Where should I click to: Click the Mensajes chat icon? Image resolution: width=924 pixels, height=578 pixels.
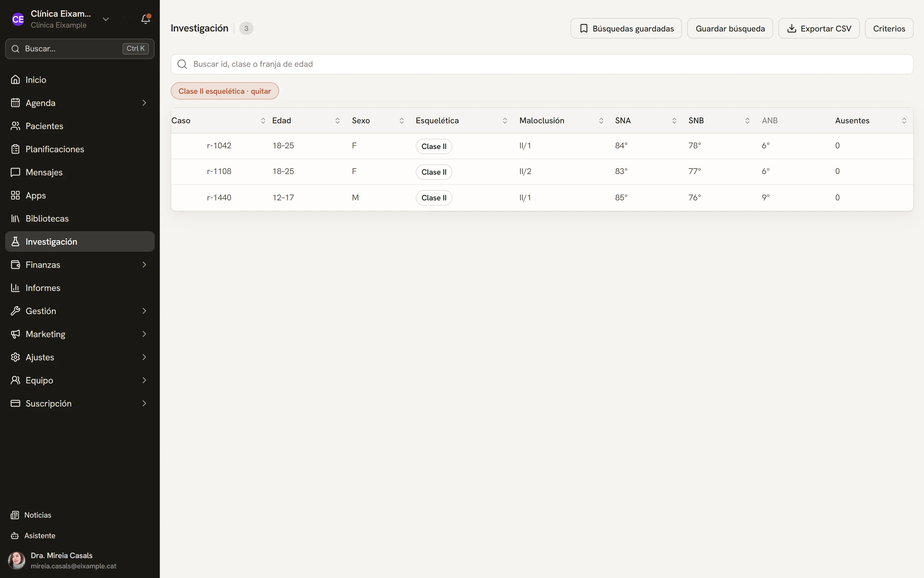(x=15, y=172)
